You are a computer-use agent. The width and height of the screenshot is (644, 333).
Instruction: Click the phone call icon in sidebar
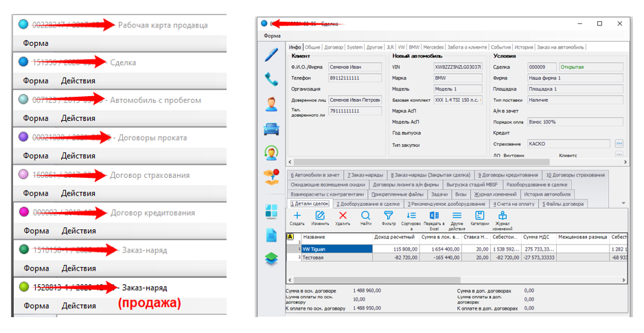[272, 79]
